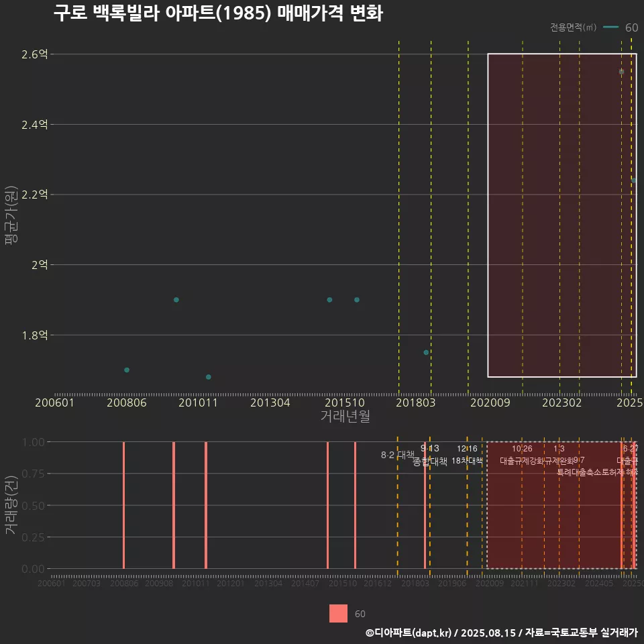Click the 10·26 대출규제강화 annotation label
Image resolution: width=644 pixels, height=644 pixels.
tap(522, 455)
